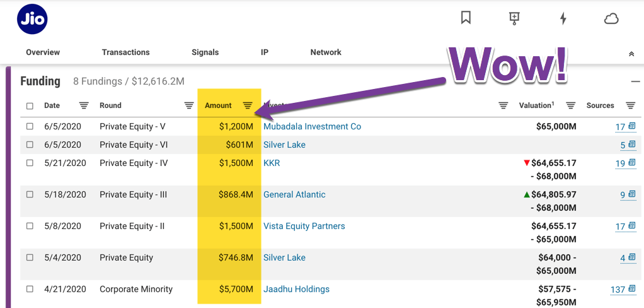Select the 5/18/2020 row checkbox
This screenshot has height=308, width=644.
tap(30, 194)
